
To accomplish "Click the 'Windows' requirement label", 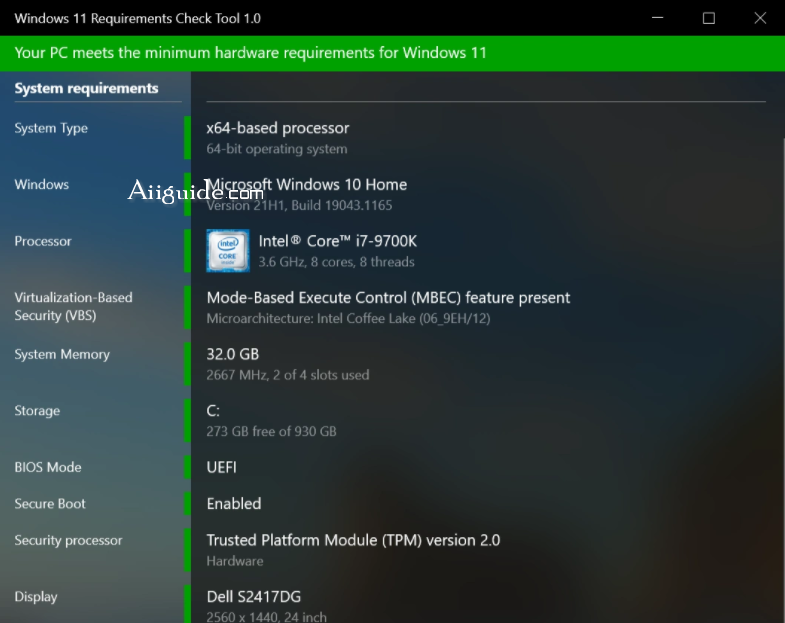I will (42, 184).
